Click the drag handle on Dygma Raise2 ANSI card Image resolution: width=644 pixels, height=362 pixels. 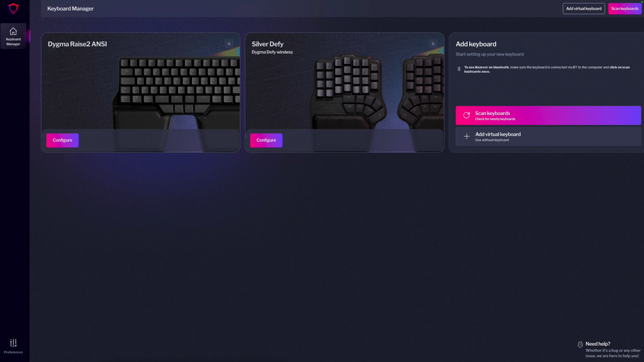(x=229, y=44)
